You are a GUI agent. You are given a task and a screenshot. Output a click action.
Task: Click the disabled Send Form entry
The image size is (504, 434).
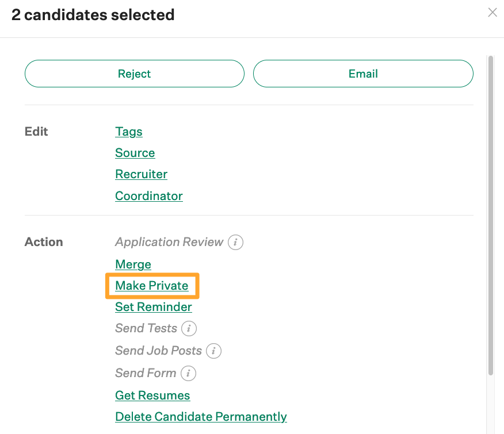[146, 373]
